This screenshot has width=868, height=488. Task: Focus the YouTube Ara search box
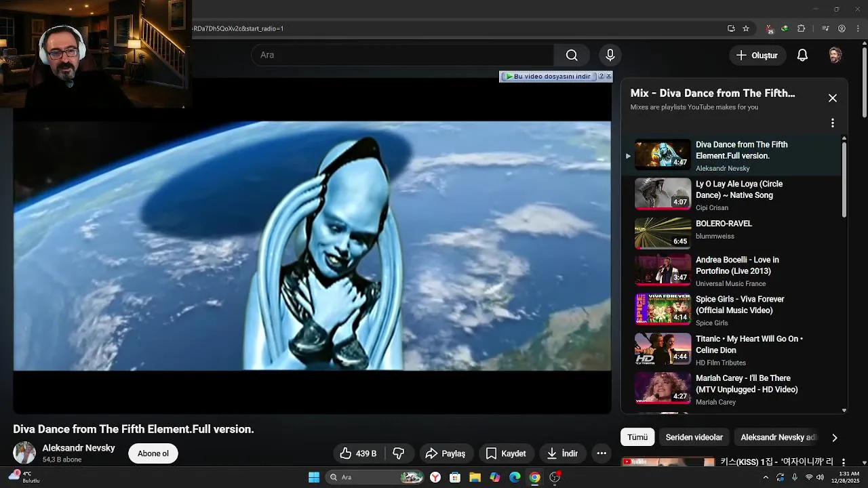click(403, 55)
